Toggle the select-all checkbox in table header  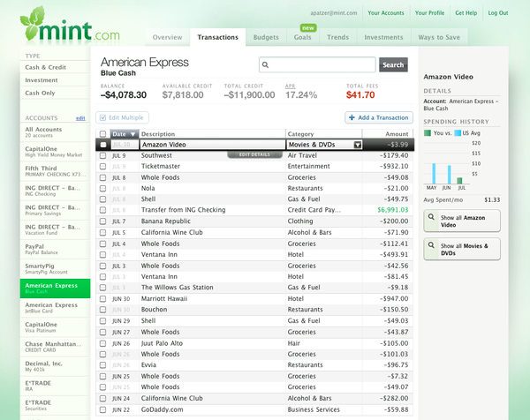(x=103, y=134)
